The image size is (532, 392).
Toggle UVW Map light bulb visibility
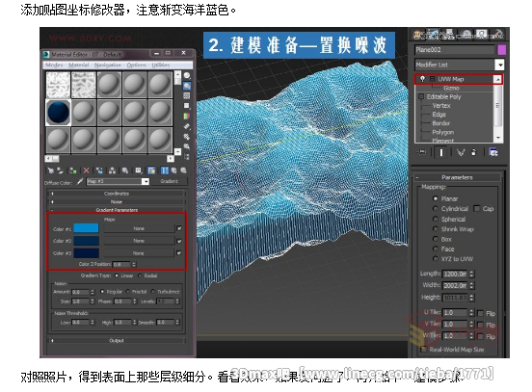click(x=422, y=79)
